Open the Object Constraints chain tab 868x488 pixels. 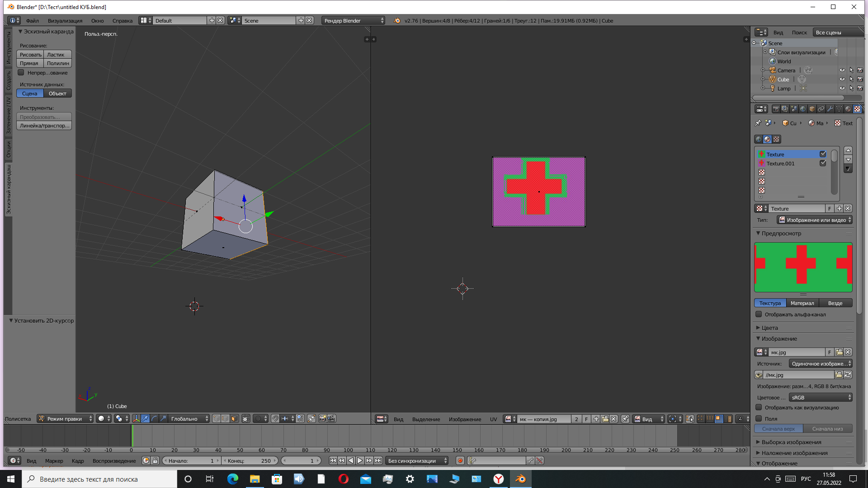point(821,109)
